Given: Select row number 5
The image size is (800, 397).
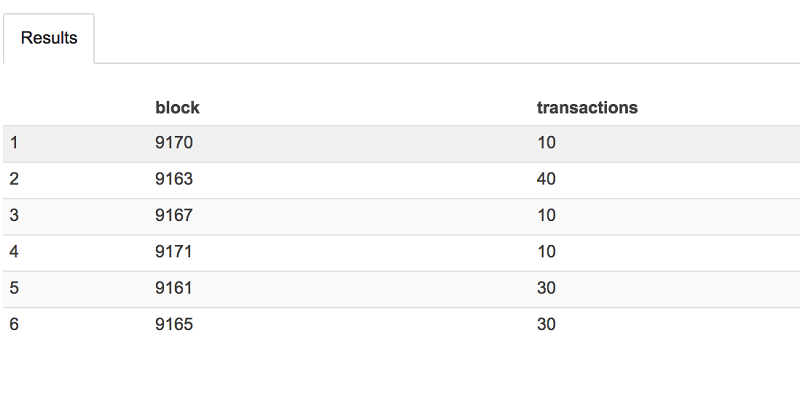Looking at the screenshot, I should [x=14, y=288].
